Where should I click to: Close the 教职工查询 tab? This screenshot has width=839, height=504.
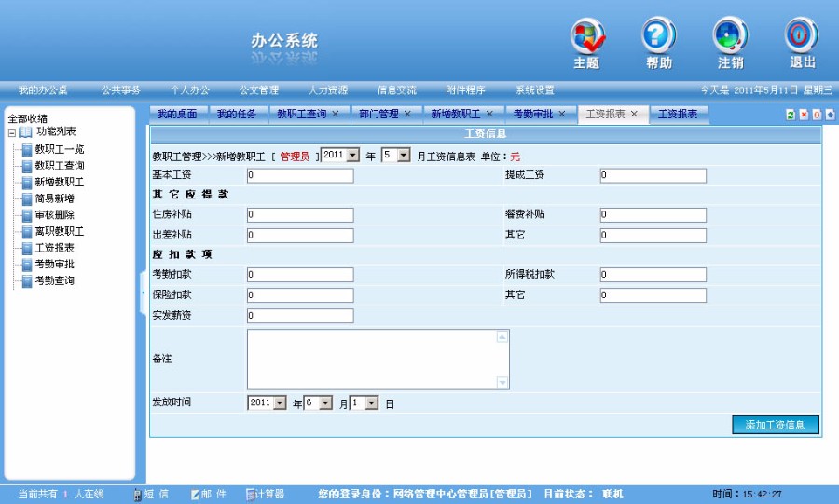336,114
